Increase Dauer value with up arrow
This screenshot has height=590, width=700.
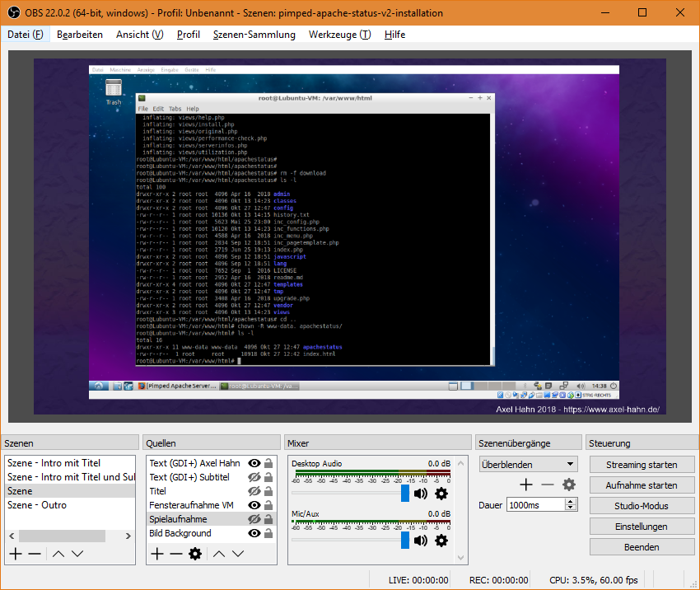coord(570,501)
